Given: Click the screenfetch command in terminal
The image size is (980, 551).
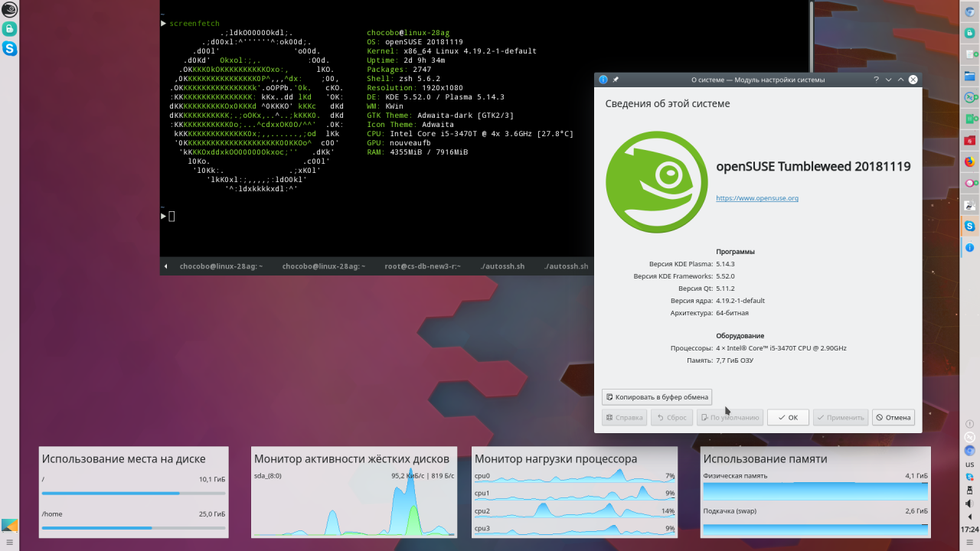Looking at the screenshot, I should click(x=194, y=24).
